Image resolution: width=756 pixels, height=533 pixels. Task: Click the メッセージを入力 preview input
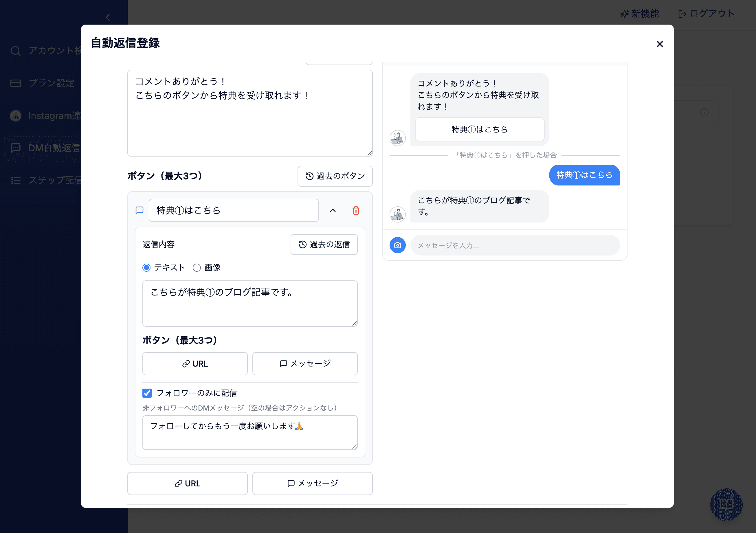point(515,245)
